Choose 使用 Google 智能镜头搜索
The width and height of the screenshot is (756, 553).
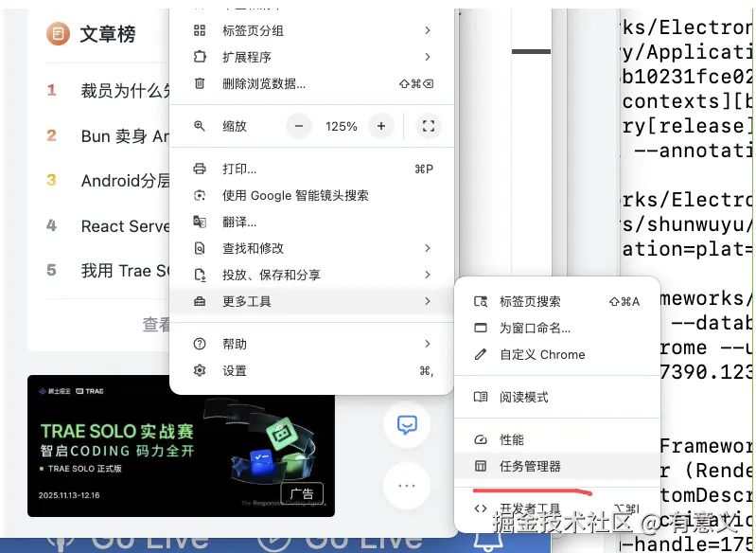pyautogui.click(x=311, y=195)
